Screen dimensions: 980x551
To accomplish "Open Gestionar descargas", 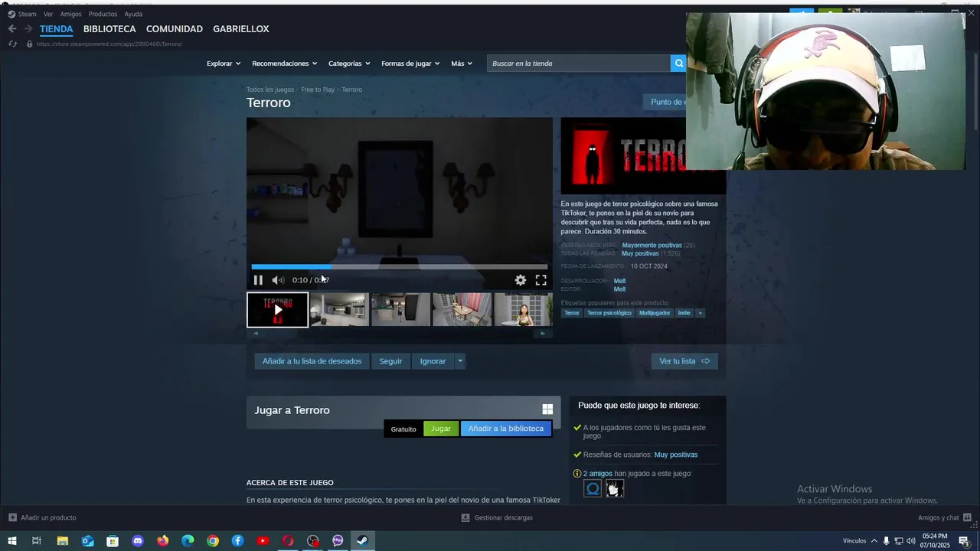I will (497, 517).
